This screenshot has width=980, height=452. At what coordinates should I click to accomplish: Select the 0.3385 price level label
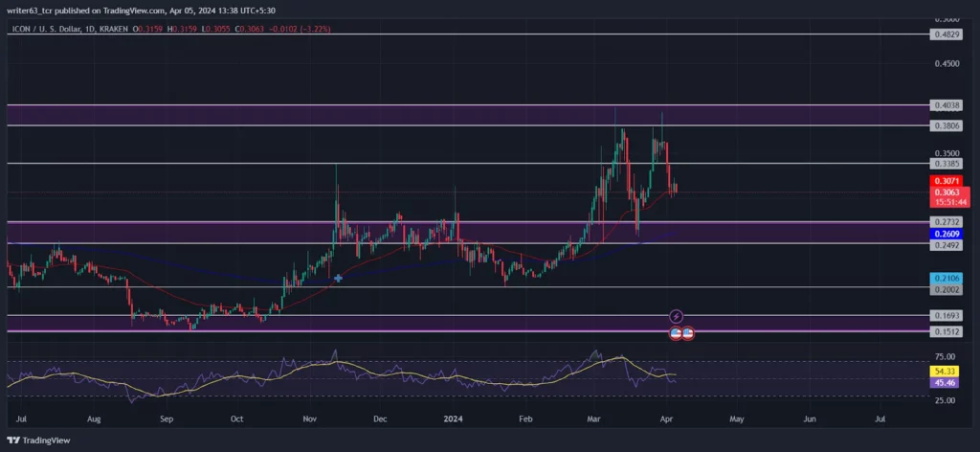[x=946, y=164]
